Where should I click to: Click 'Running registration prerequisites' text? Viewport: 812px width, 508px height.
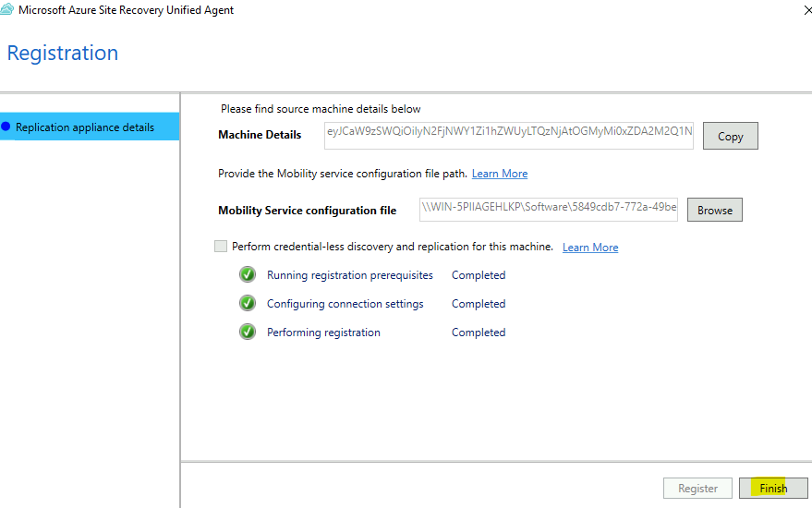coord(350,275)
